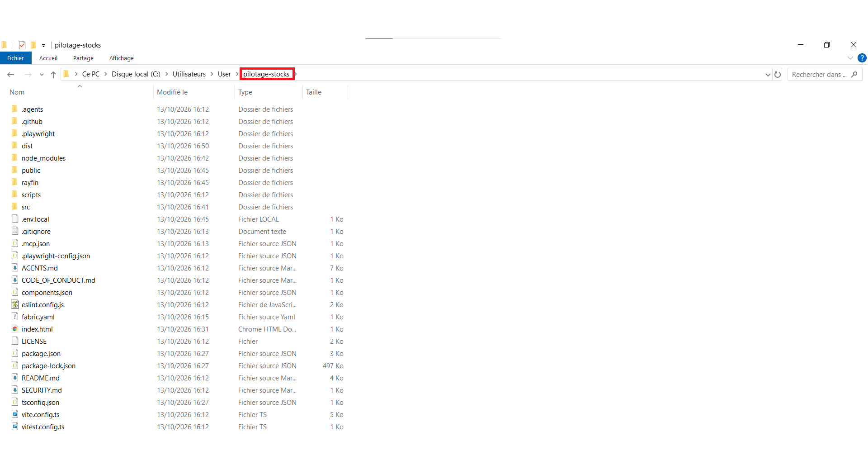The height and width of the screenshot is (465, 868).
Task: Switch to the Partage tab
Action: click(83, 58)
